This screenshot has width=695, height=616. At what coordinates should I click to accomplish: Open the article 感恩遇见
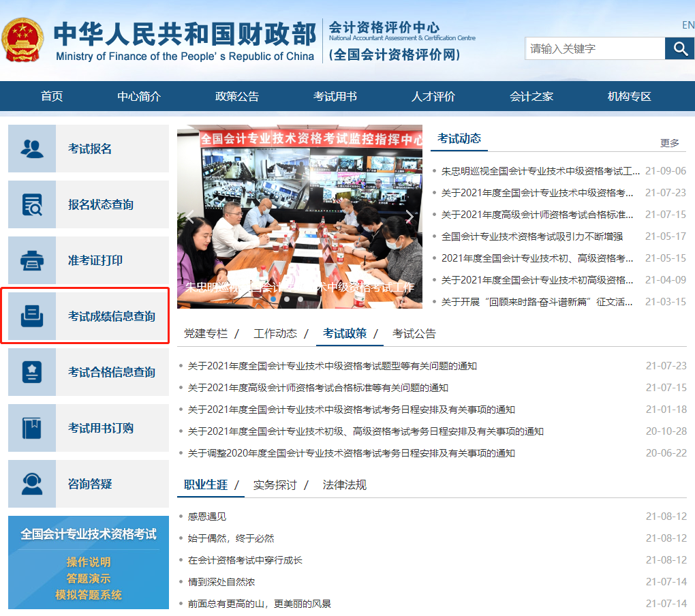click(207, 517)
